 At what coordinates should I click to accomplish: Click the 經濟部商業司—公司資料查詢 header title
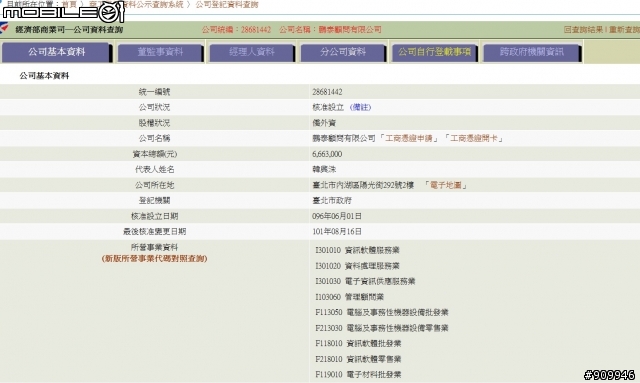click(x=69, y=29)
